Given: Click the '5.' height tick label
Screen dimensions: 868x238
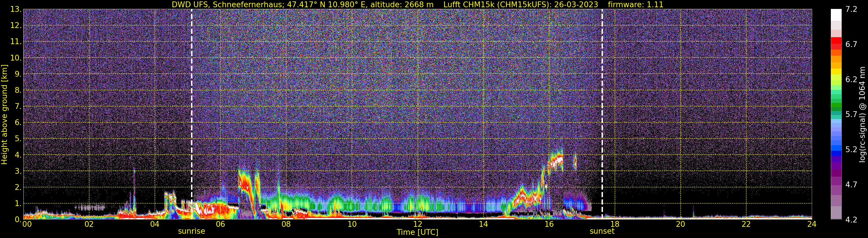Looking at the screenshot, I should tap(18, 139).
